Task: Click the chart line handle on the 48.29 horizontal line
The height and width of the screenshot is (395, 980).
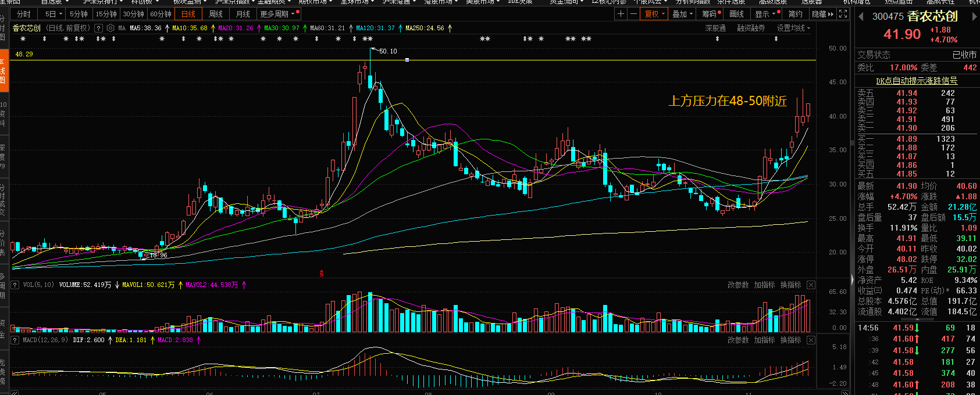Action: pyautogui.click(x=407, y=60)
